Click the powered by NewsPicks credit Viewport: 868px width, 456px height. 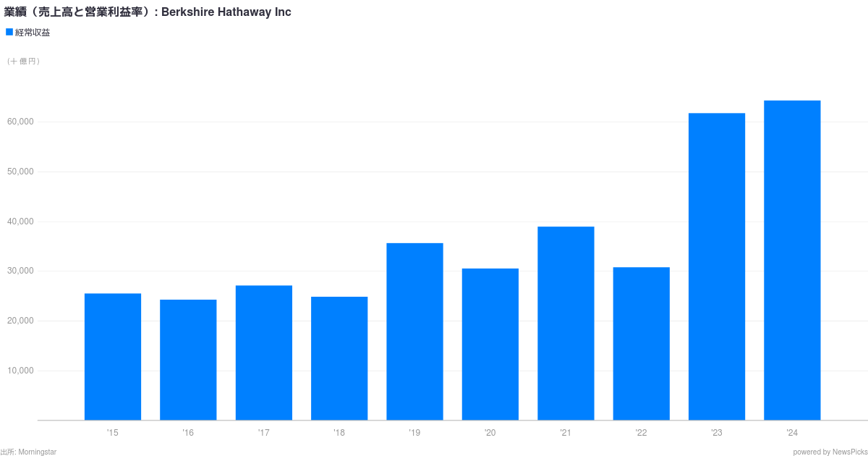click(829, 452)
